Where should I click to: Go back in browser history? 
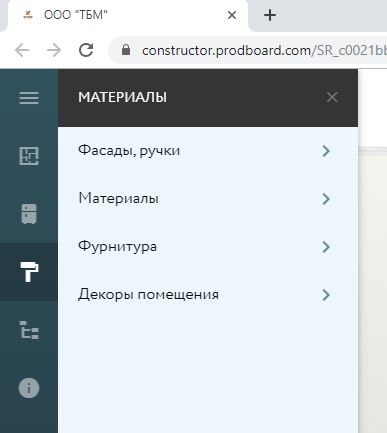tap(22, 50)
